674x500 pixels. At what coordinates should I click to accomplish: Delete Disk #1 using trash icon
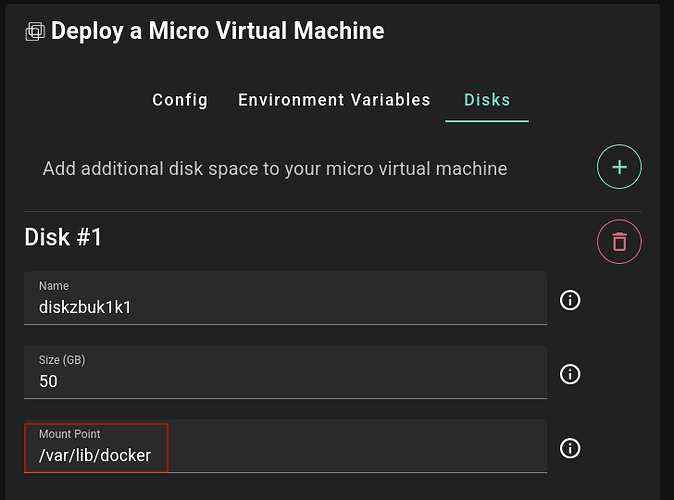[619, 242]
